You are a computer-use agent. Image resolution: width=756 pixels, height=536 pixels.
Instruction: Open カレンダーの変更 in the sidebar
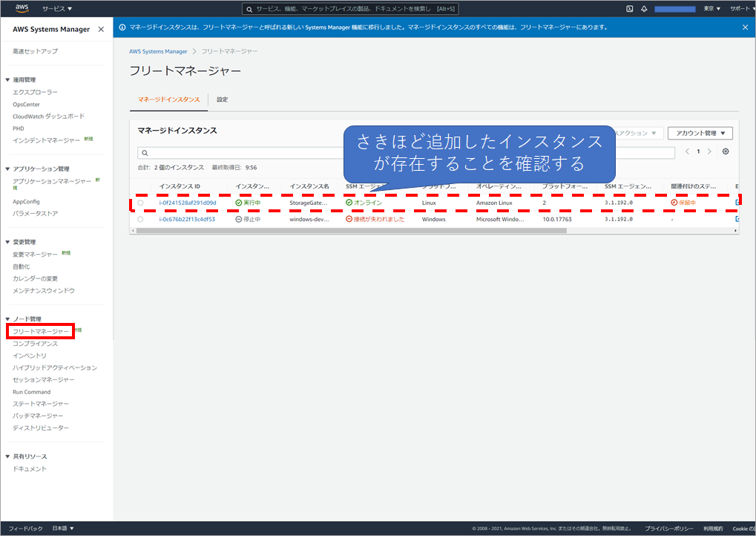pyautogui.click(x=35, y=278)
